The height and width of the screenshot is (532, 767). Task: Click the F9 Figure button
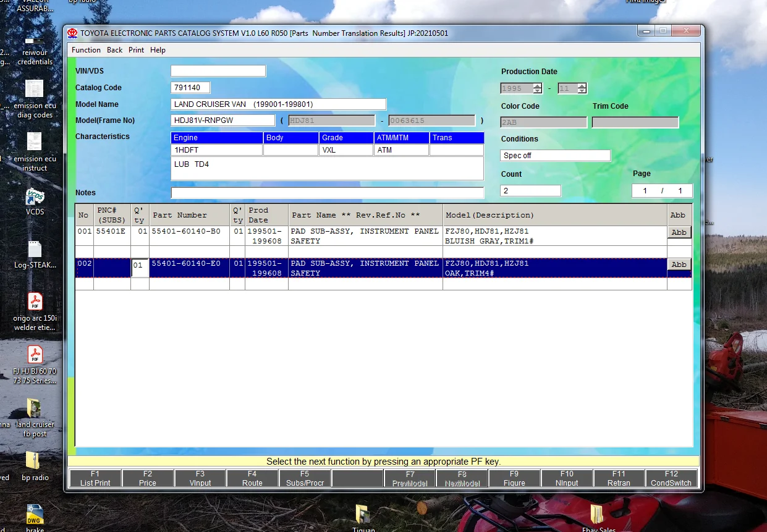514,478
